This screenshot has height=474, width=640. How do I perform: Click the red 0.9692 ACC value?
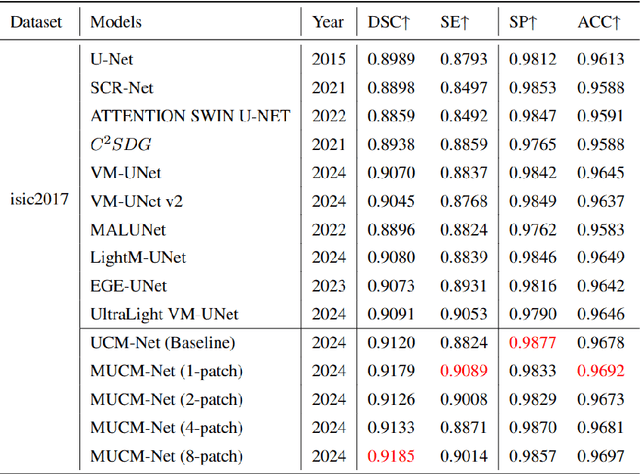click(x=601, y=371)
